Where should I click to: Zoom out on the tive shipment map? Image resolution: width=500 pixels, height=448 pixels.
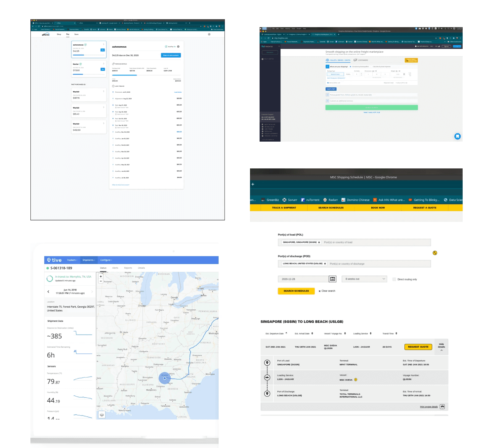(x=101, y=281)
